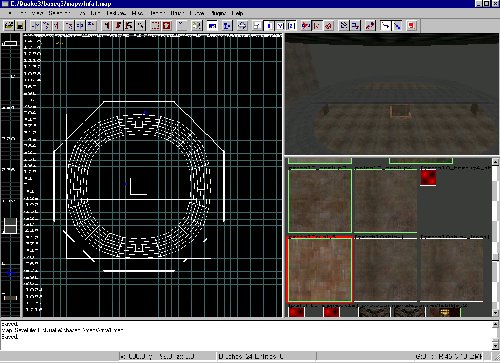Click inside the 3D camera preview
The image size is (500, 363).
click(392, 94)
